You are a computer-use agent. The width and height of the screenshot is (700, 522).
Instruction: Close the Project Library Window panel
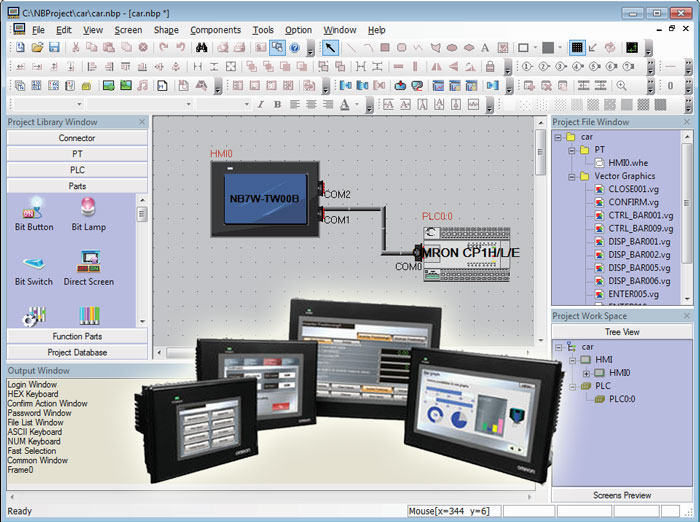point(142,122)
